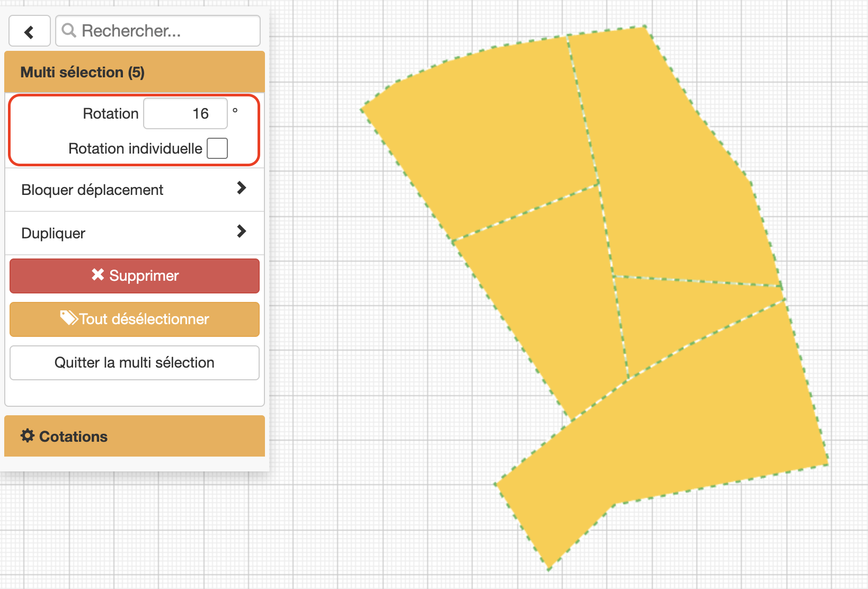Click the Tout désélectionner button
868x589 pixels.
pos(134,319)
